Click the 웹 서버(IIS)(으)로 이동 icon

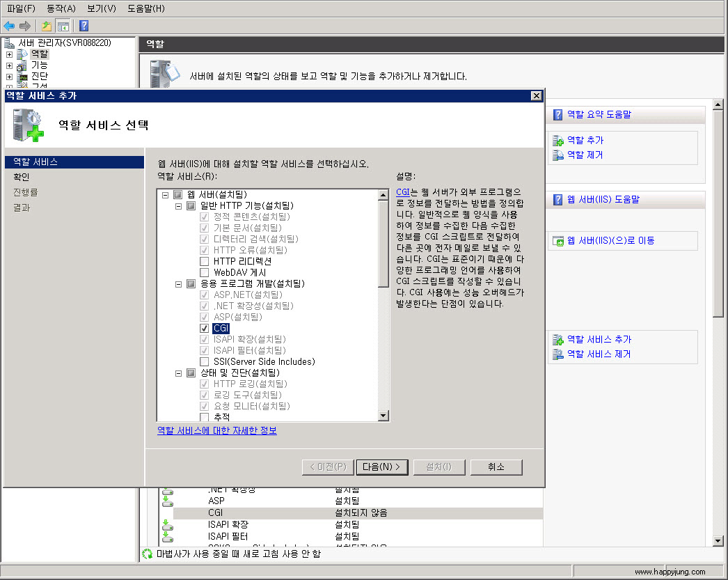(x=557, y=240)
